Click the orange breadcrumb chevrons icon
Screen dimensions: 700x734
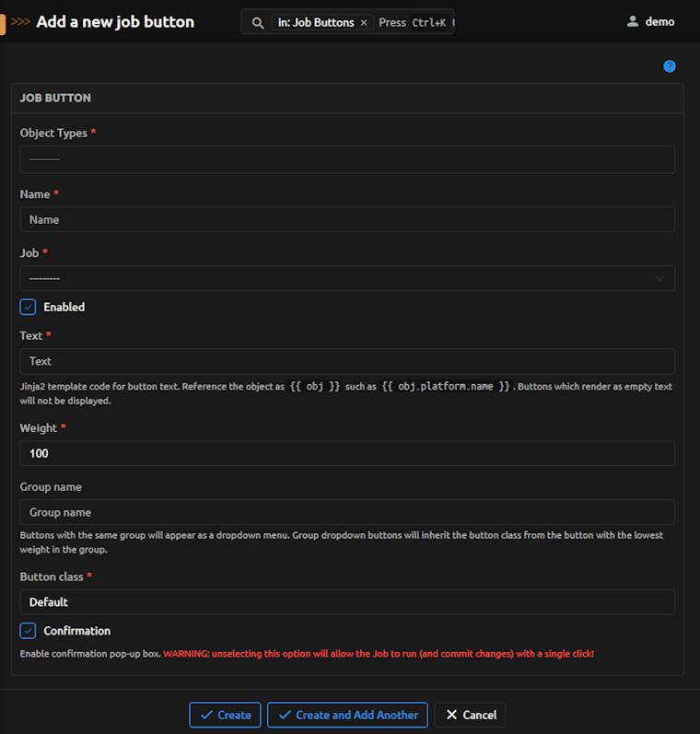click(x=20, y=22)
